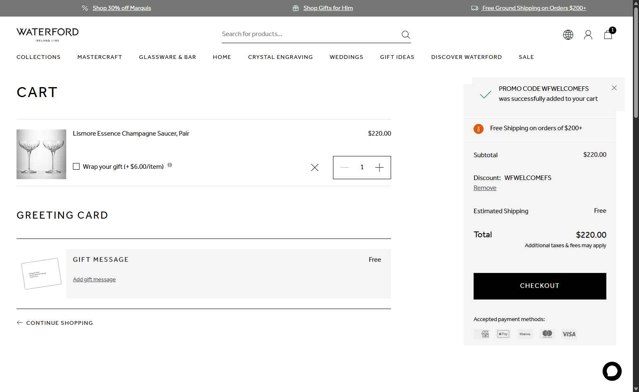
Task: Click Continue Shopping link
Action: point(55,323)
